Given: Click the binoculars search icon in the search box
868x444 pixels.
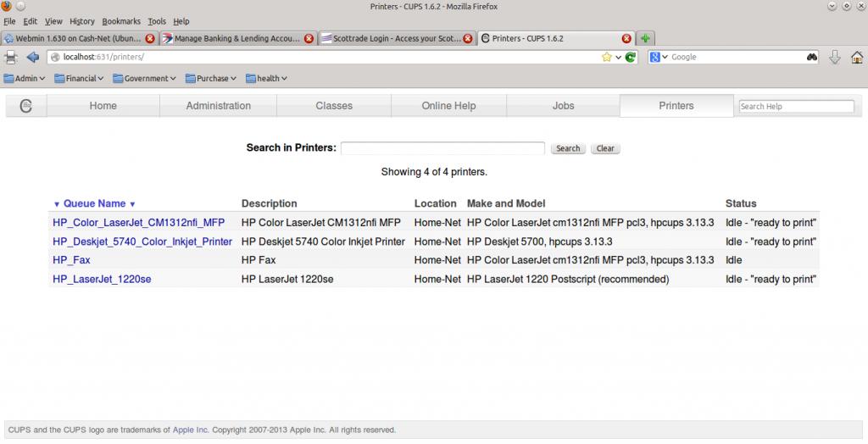Looking at the screenshot, I should pos(811,58).
